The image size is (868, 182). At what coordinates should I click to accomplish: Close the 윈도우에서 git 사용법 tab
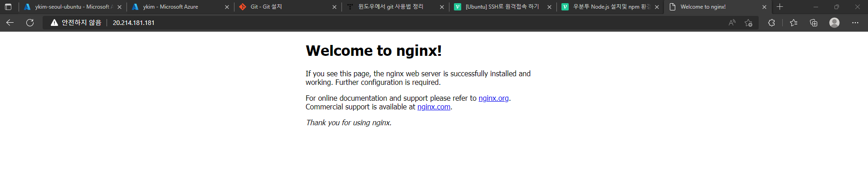click(442, 7)
